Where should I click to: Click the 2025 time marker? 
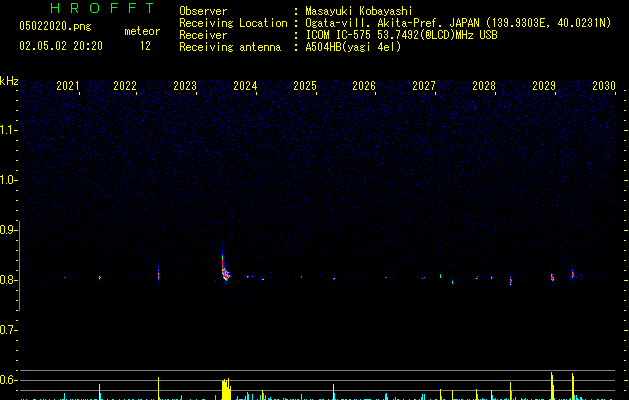tap(305, 86)
